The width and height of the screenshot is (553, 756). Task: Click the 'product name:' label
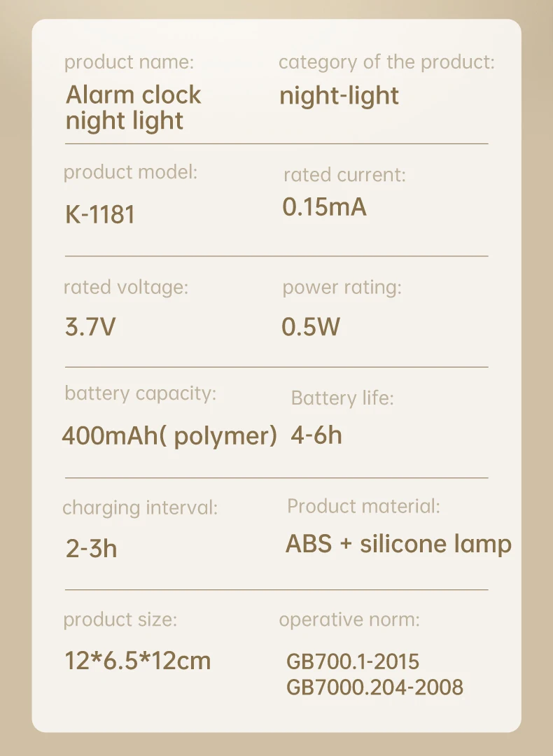click(x=129, y=63)
